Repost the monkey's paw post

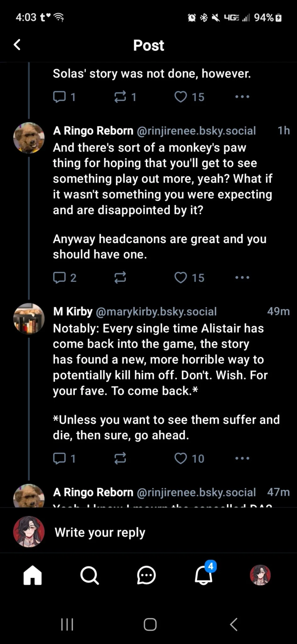click(x=120, y=277)
